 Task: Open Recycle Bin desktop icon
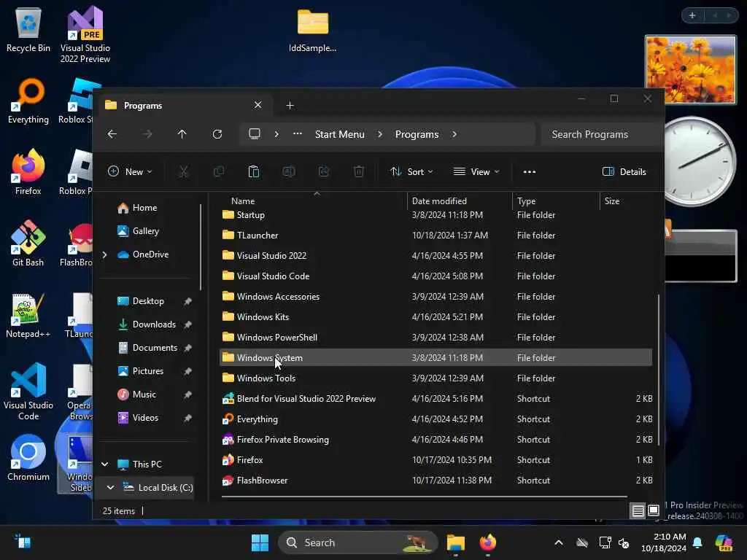click(x=28, y=30)
